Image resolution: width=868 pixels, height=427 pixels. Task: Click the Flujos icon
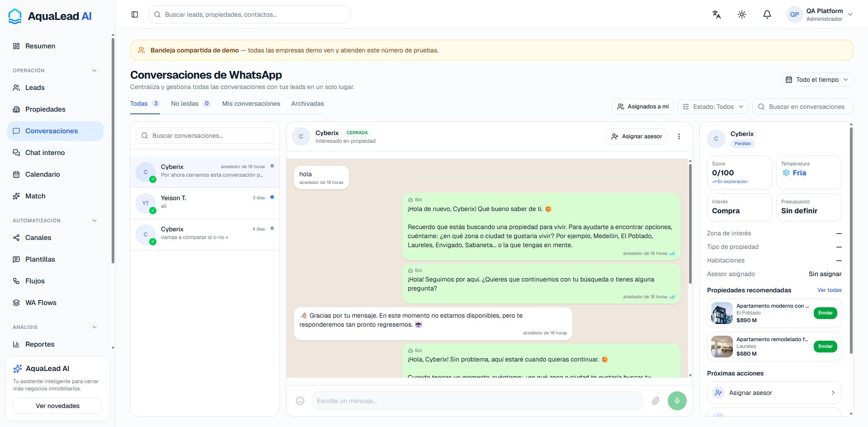tap(16, 281)
